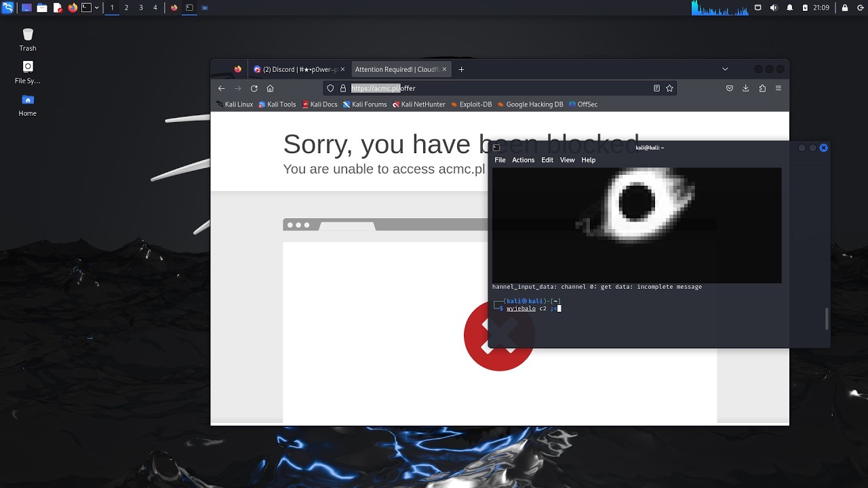Open the list all tabs dropdown
Screen dimensions: 868x488
pos(725,69)
